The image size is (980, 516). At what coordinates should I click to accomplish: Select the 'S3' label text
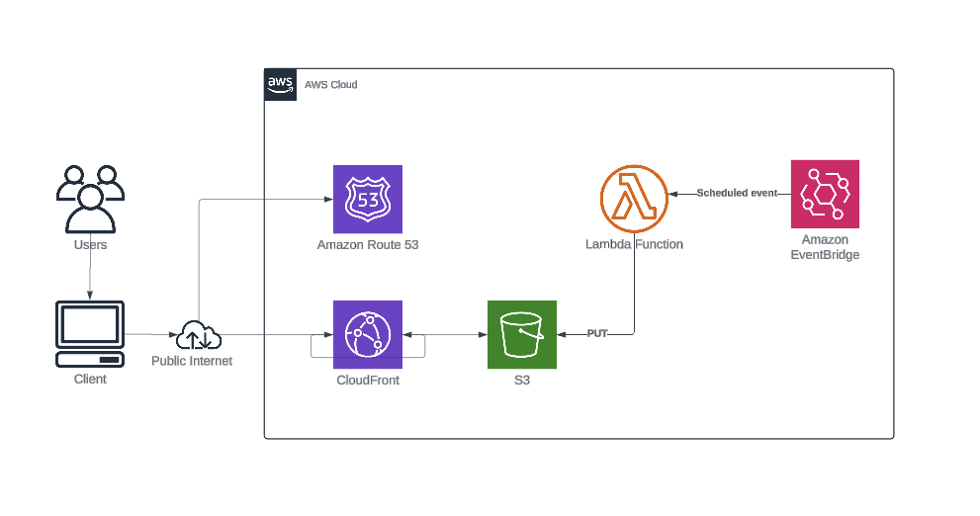tap(522, 380)
